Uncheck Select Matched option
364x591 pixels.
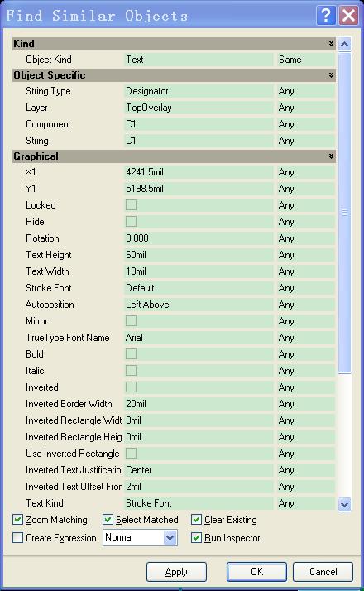[x=108, y=520]
